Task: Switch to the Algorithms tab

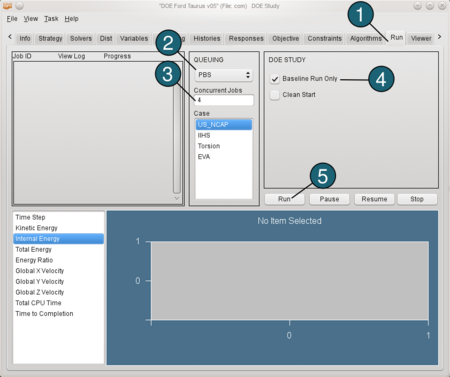Action: 366,38
